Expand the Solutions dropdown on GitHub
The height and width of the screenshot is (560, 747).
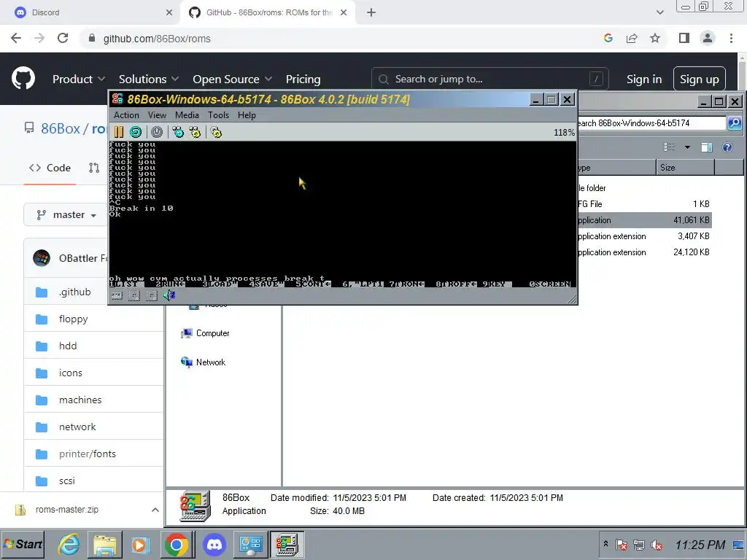tap(149, 79)
